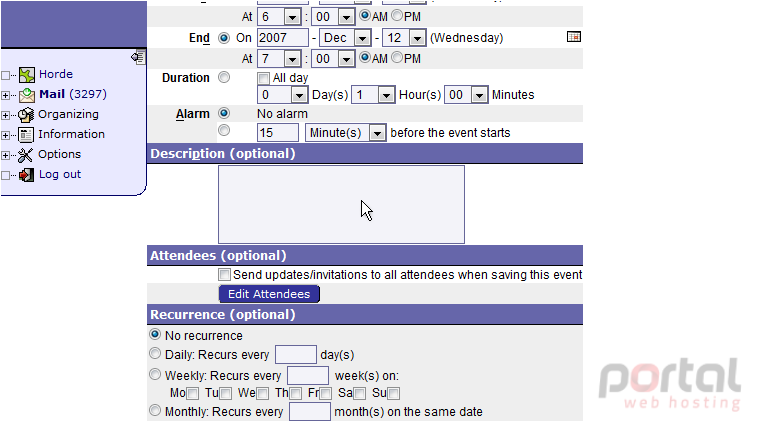This screenshot has width=776, height=422.
Task: Click the Organizing icon in sidebar
Action: pyautogui.click(x=26, y=115)
